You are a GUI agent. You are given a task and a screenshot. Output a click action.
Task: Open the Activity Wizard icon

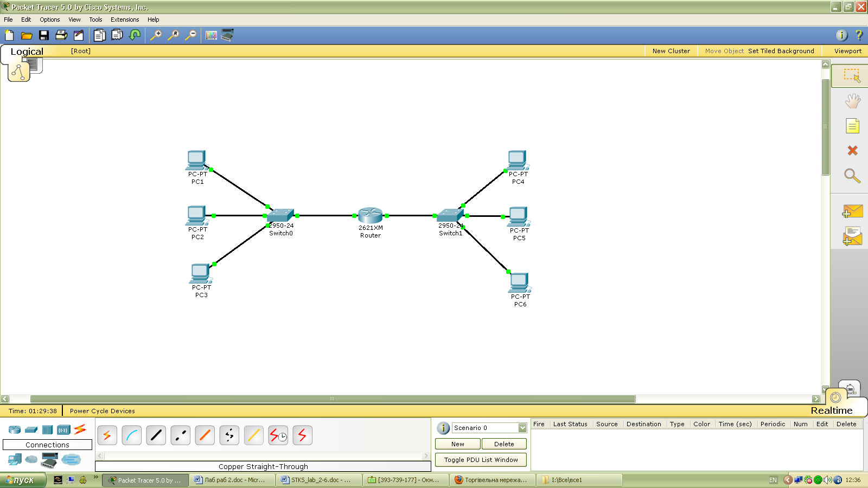coord(79,36)
